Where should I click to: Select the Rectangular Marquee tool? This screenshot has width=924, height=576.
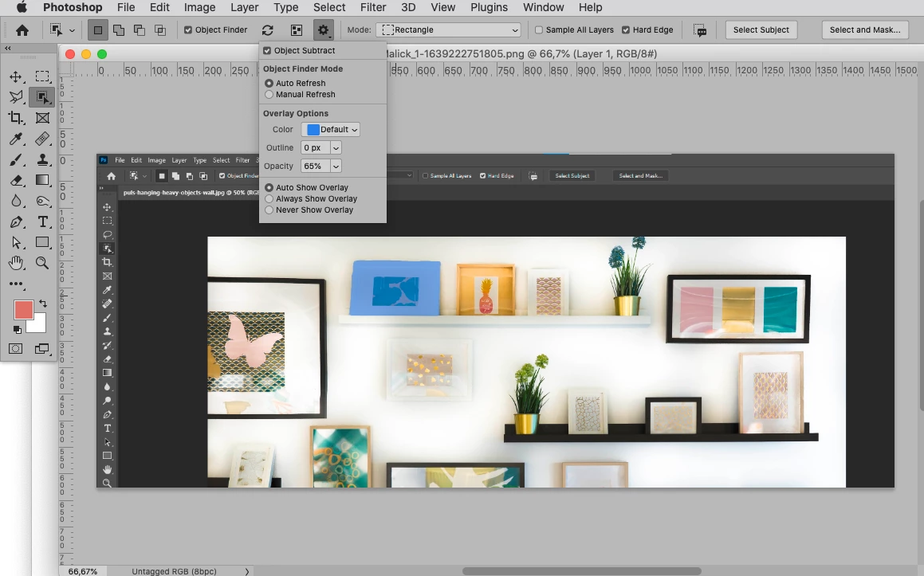point(41,76)
